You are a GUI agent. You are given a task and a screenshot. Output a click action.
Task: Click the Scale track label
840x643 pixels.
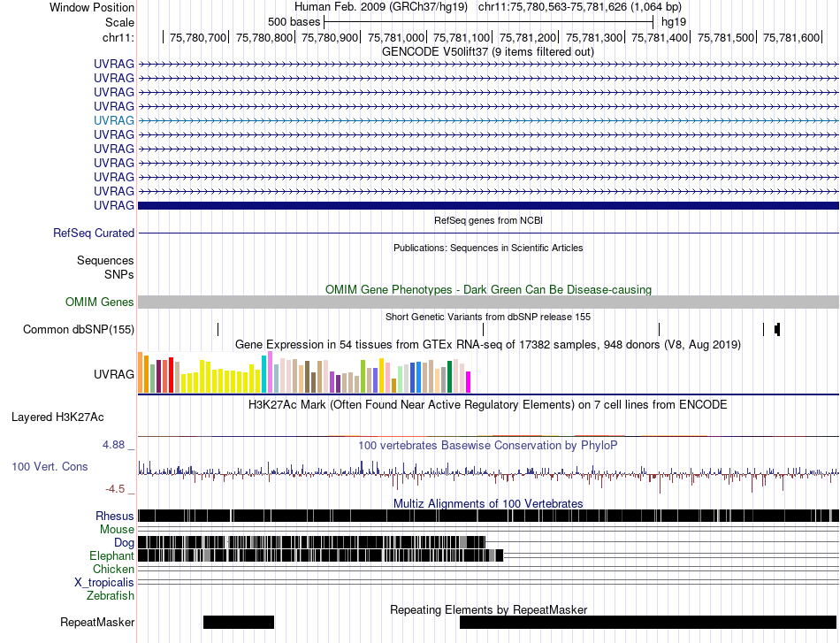pos(119,22)
